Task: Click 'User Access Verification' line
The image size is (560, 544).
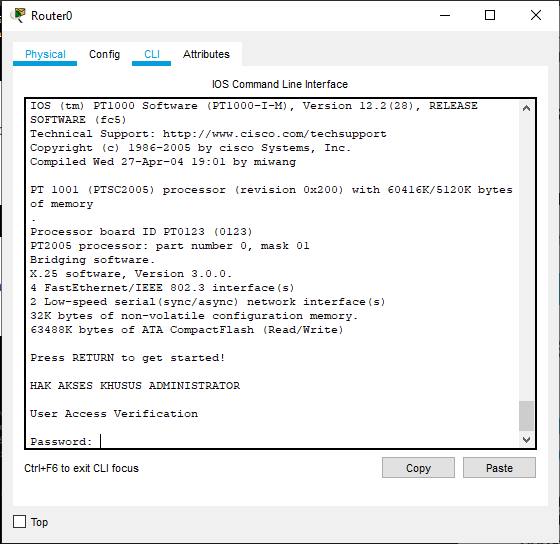Action: (114, 414)
